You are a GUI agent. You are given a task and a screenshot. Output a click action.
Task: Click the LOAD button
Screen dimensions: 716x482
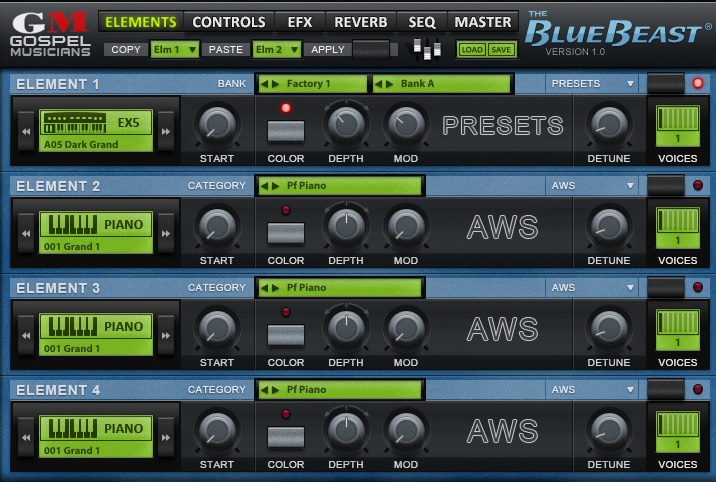472,49
